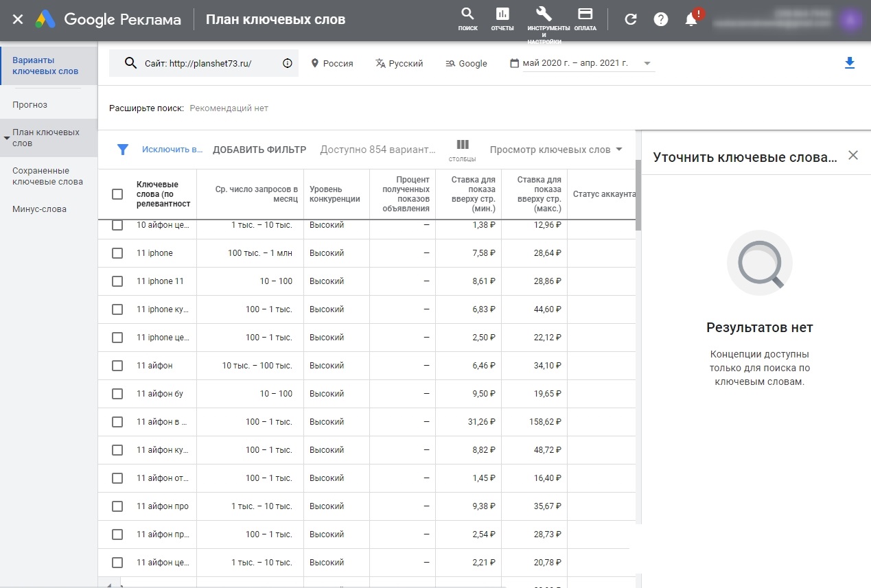Click Рекомендаций нет text

(229, 108)
